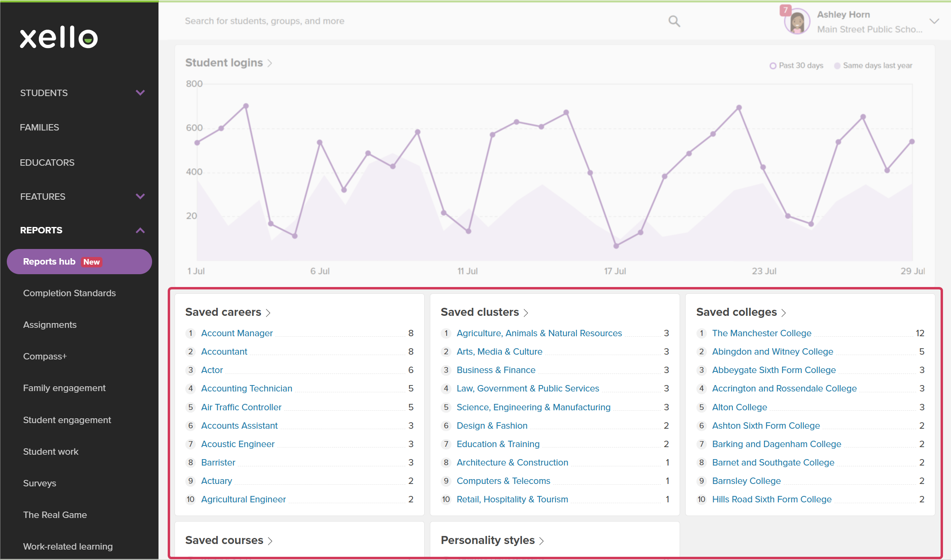
Task: Open the Personality styles heading
Action: [488, 540]
